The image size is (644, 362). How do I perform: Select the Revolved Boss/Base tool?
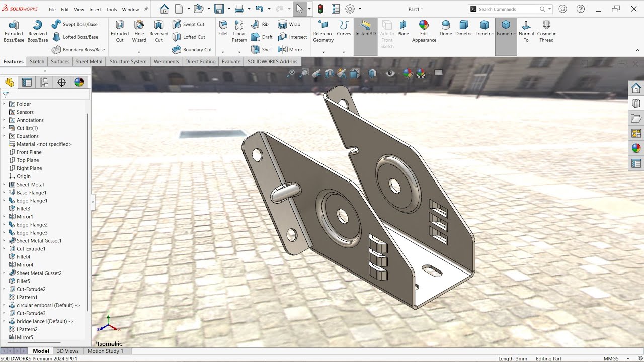(38, 31)
